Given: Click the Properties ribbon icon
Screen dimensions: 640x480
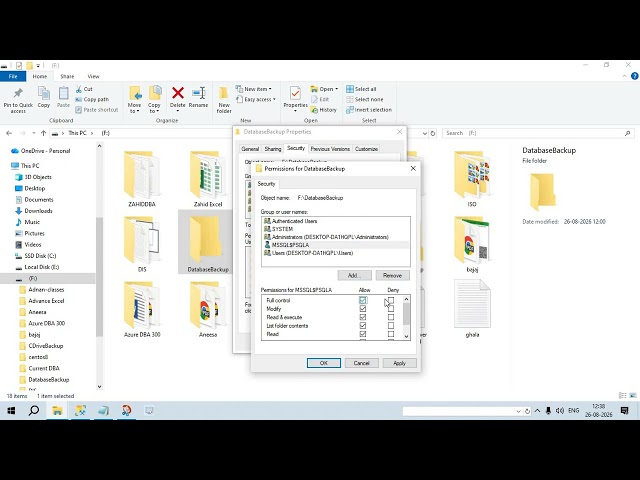Looking at the screenshot, I should coord(295,93).
